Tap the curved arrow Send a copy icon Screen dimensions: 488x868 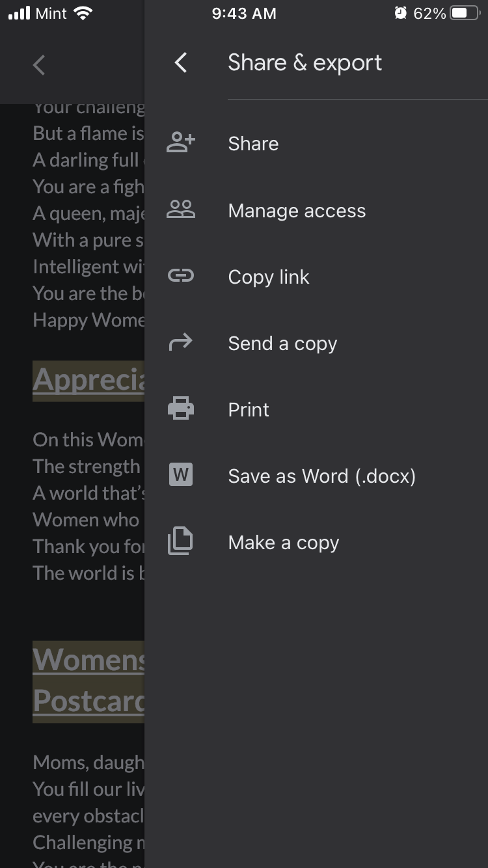181,343
